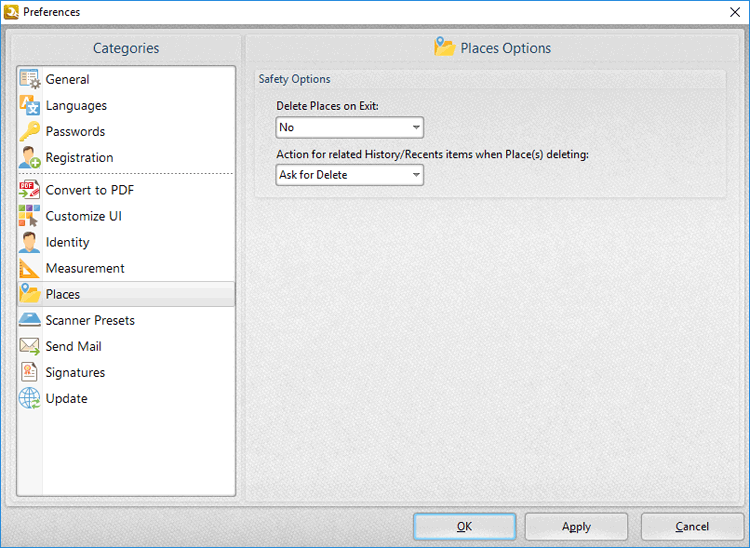750x548 pixels.
Task: Go to Passwords preferences
Action: coord(75,132)
